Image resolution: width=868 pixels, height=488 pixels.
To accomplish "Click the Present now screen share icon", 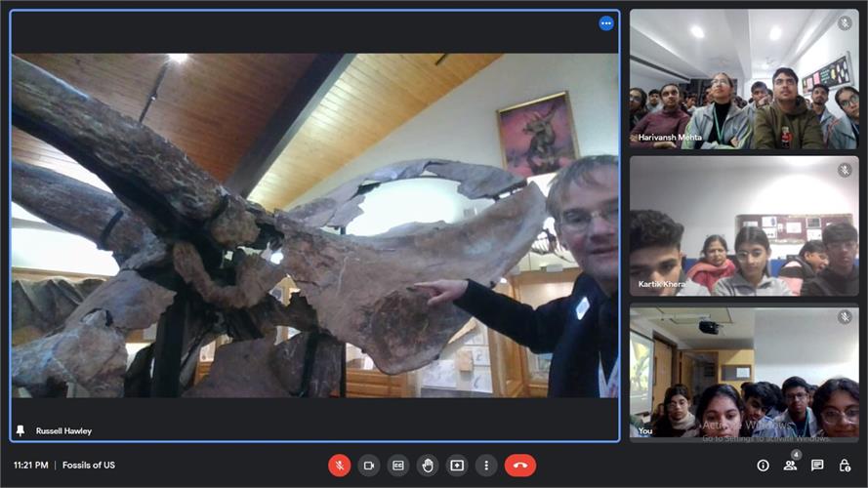I will tap(457, 466).
